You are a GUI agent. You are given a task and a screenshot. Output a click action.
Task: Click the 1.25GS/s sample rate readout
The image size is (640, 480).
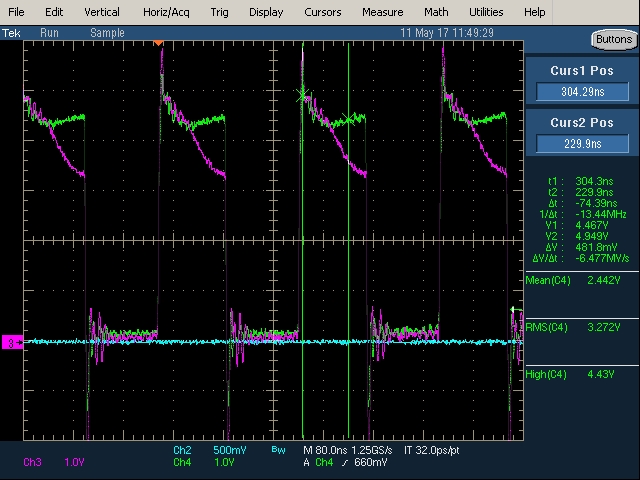(x=371, y=450)
